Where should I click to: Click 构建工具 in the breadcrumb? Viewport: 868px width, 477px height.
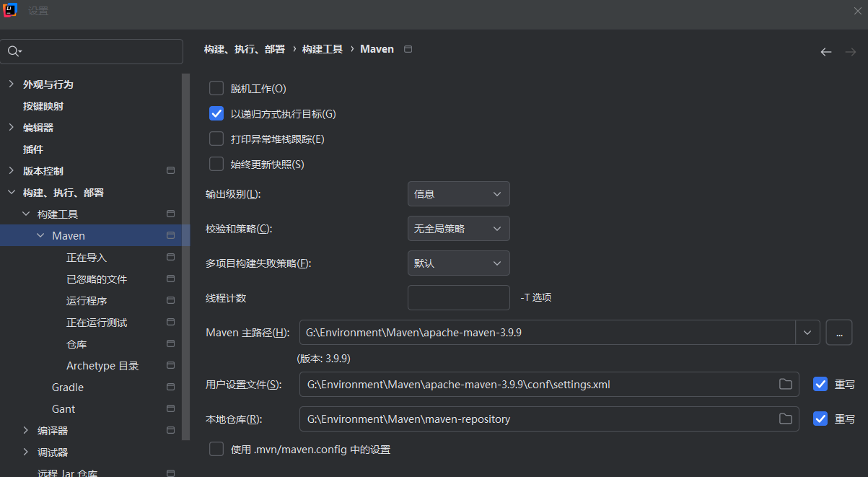[323, 49]
